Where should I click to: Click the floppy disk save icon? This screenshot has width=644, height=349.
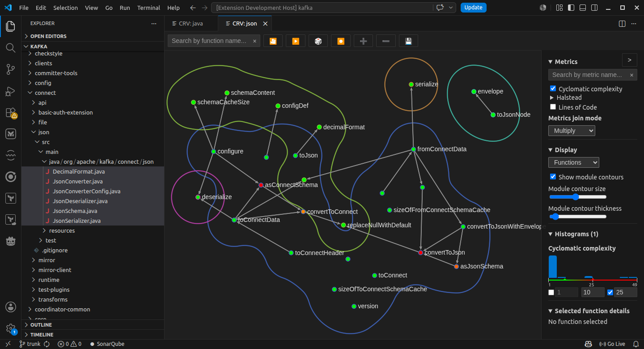point(408,41)
